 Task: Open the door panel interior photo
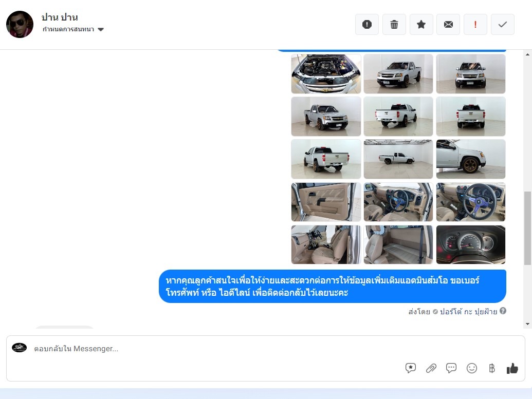click(x=326, y=202)
